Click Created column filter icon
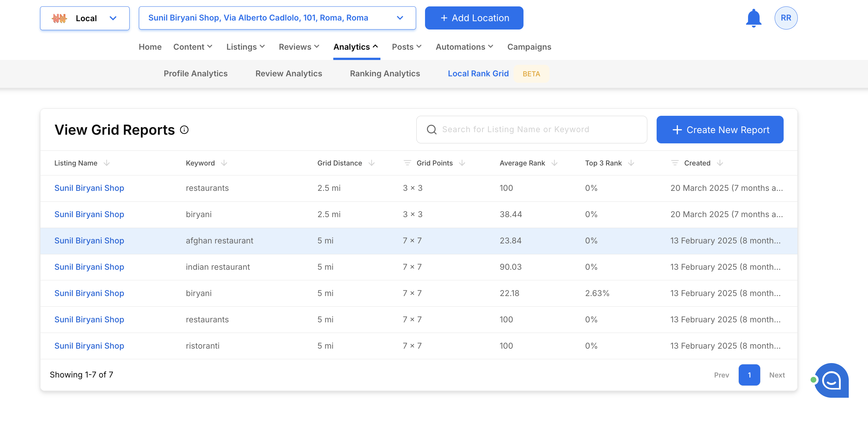This screenshot has height=433, width=868. tap(675, 163)
